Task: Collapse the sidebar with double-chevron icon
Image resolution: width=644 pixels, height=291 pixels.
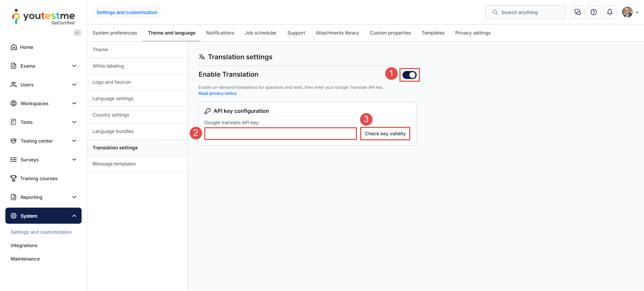Action: click(77, 33)
